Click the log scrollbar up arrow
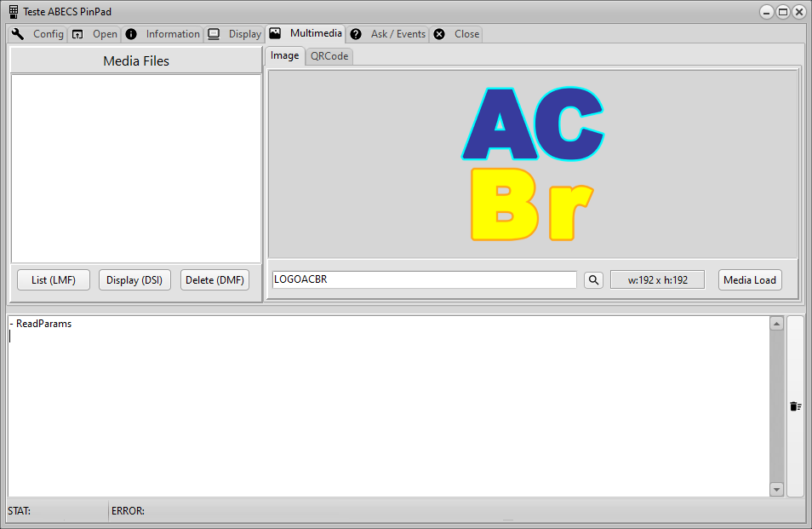The width and height of the screenshot is (812, 529). 776,324
